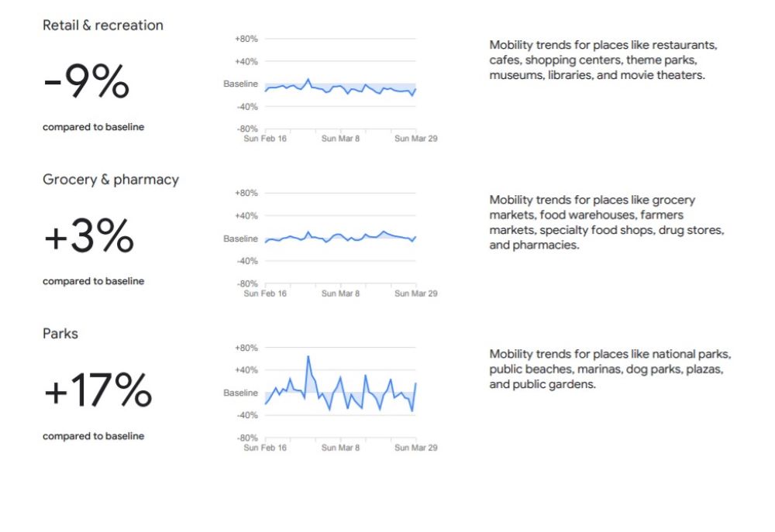The image size is (775, 532).
Task: Select Sun Mar 8 on the grocery chart axis
Action: click(340, 293)
